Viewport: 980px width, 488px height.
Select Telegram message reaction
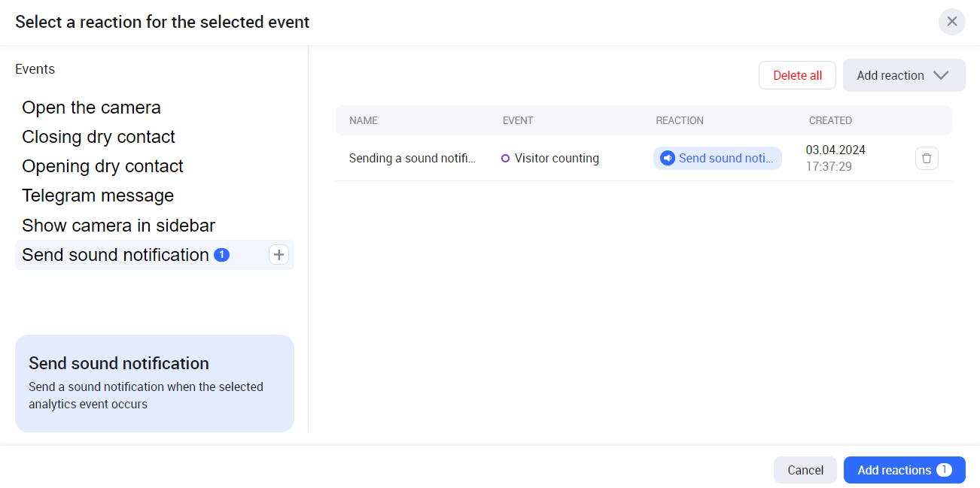(98, 196)
